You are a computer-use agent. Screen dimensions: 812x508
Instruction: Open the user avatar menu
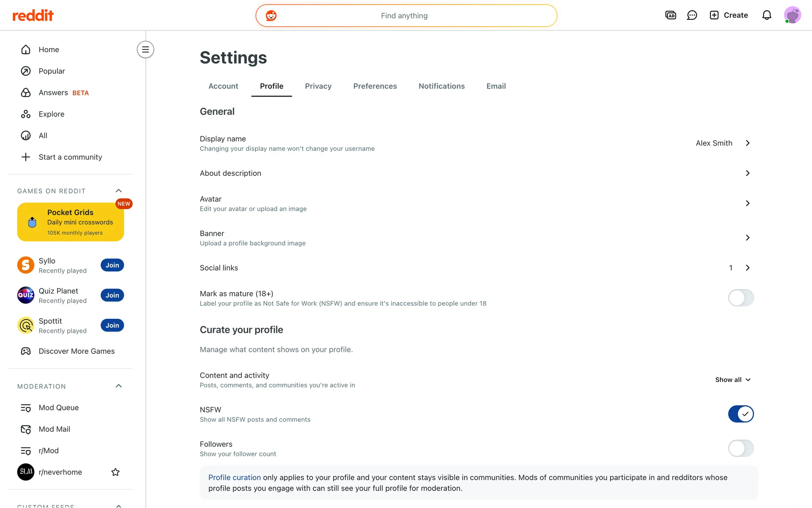(792, 16)
